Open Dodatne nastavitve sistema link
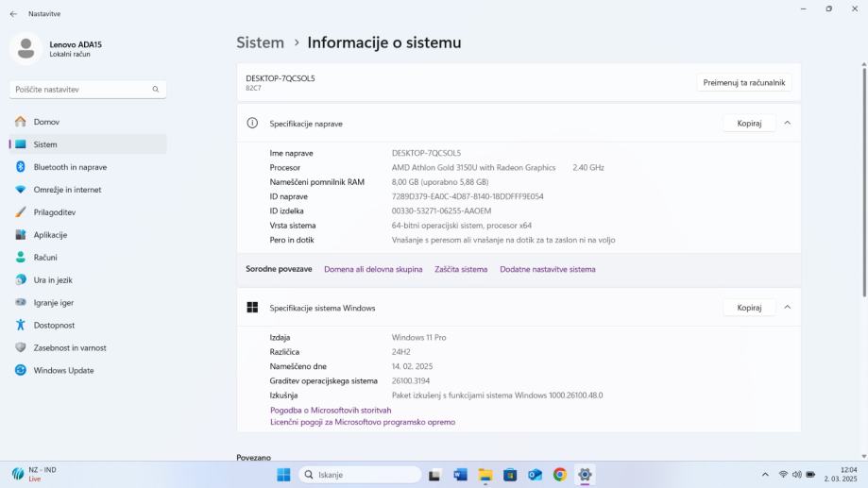Screen dimensions: 868x488 tap(548, 269)
